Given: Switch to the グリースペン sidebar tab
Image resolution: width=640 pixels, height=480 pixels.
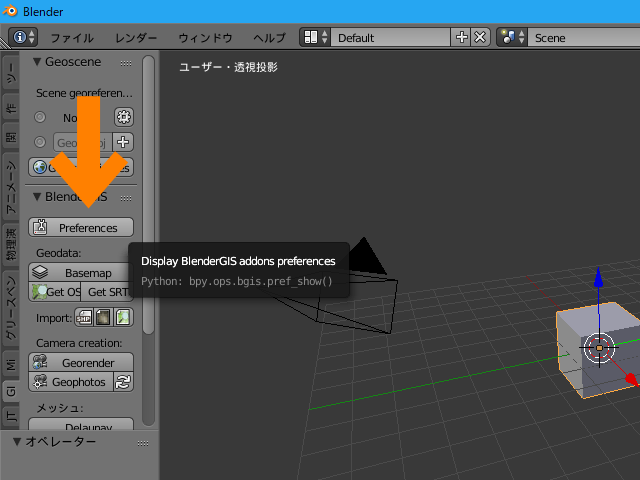Looking at the screenshot, I should coord(11,308).
